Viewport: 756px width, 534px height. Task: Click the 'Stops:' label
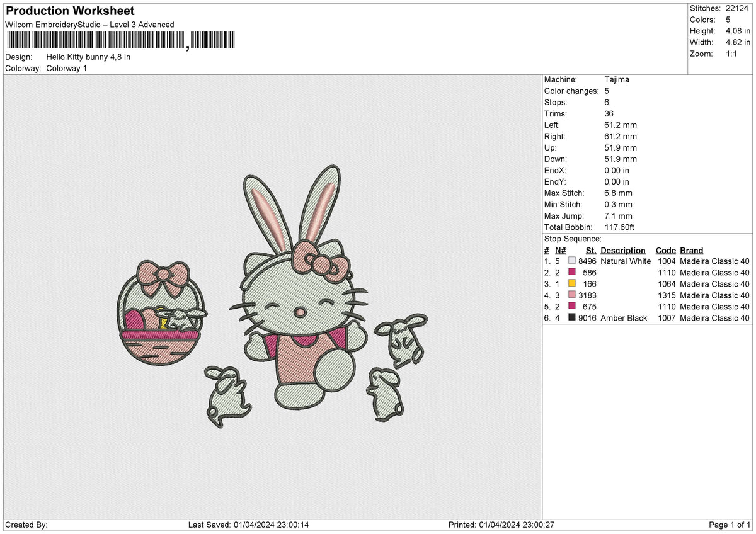tap(556, 103)
